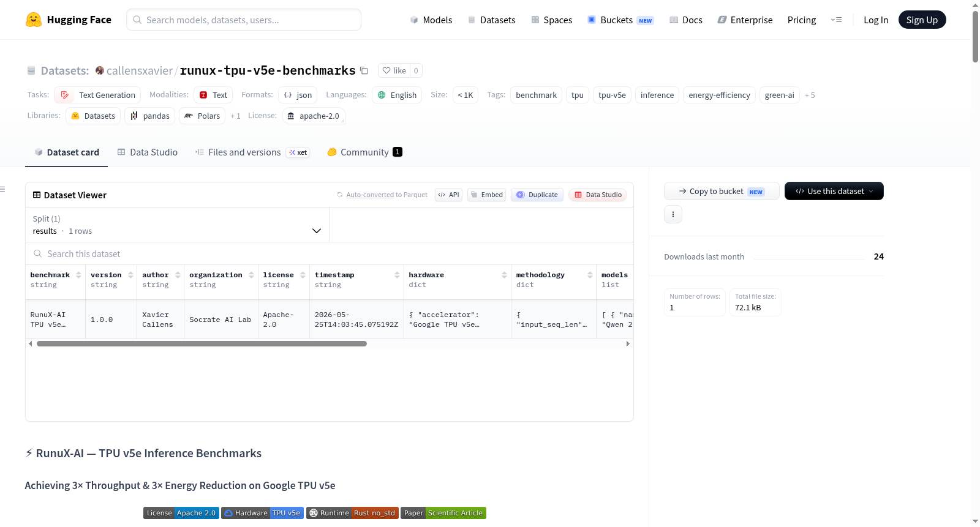Click the Copy to bucket button
Image resolution: width=980 pixels, height=527 pixels.
tap(722, 191)
